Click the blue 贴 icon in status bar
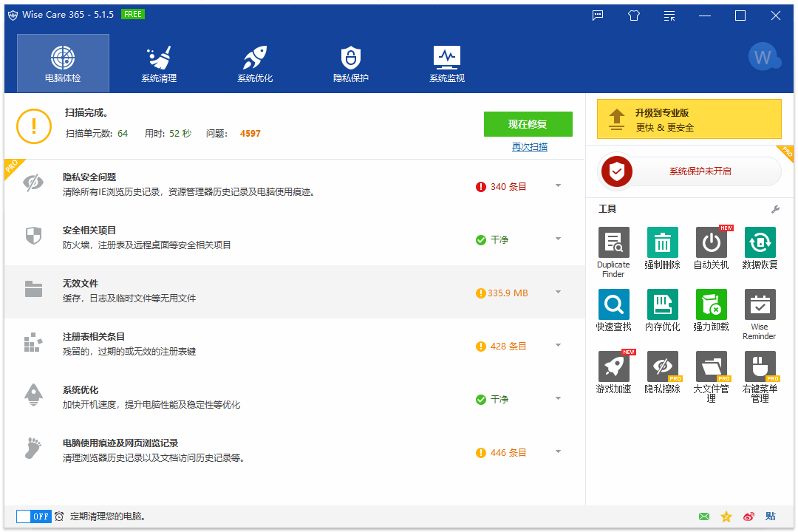The height and width of the screenshot is (532, 798). click(771, 516)
